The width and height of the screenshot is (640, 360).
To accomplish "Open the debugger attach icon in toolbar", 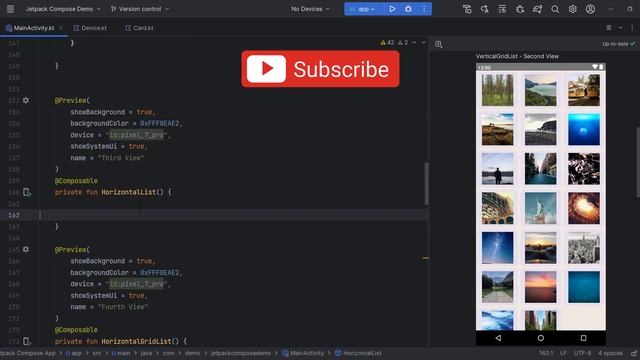I will (520, 9).
